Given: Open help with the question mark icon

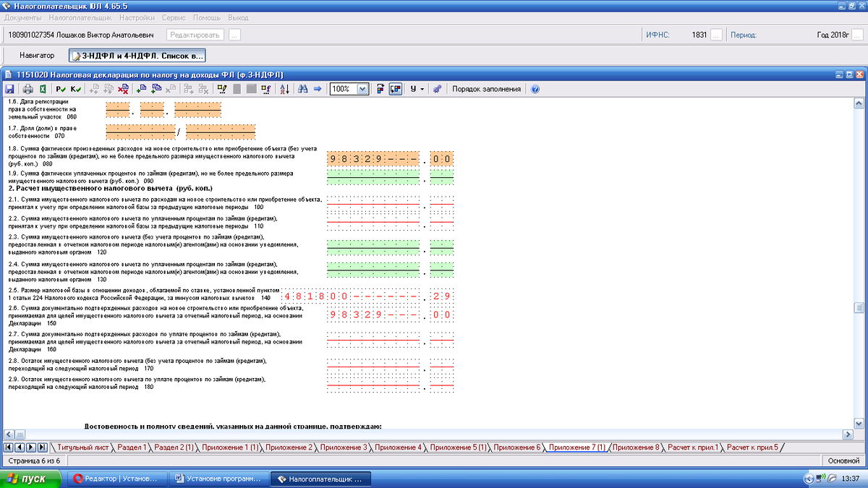Looking at the screenshot, I should coord(535,89).
